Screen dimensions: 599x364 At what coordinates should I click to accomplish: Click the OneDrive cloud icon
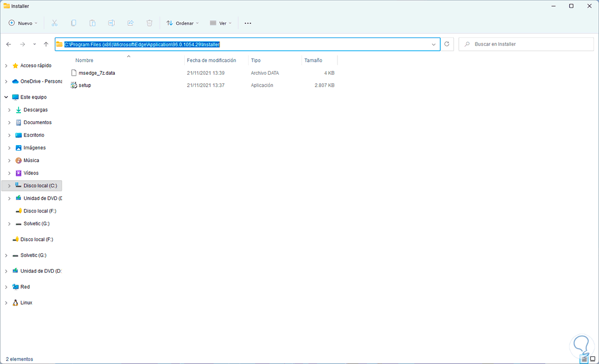pyautogui.click(x=15, y=81)
